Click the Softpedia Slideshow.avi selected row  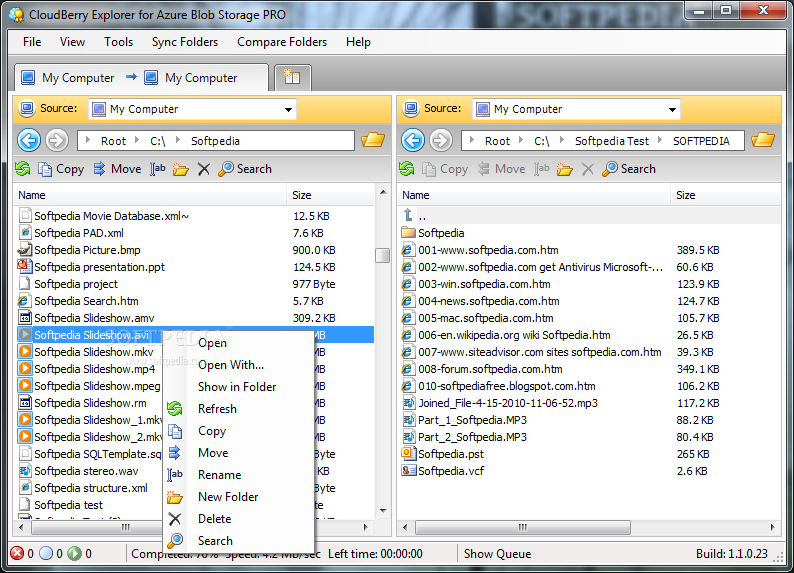[x=194, y=335]
